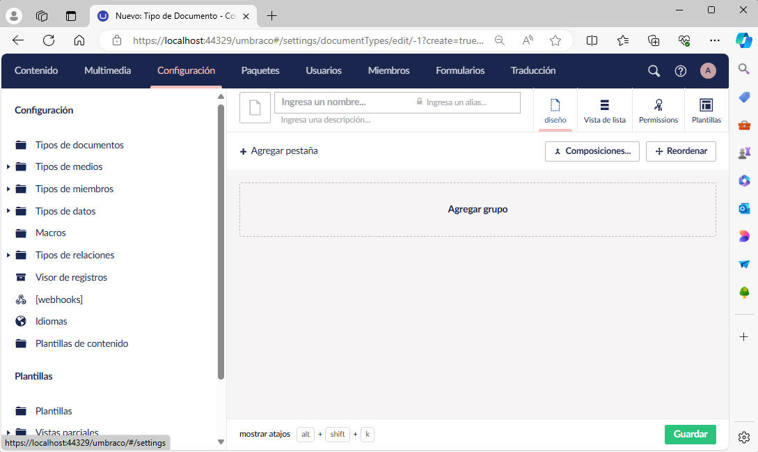Click Agregar pestaña
Screen dimensions: 758x452
[279, 151]
